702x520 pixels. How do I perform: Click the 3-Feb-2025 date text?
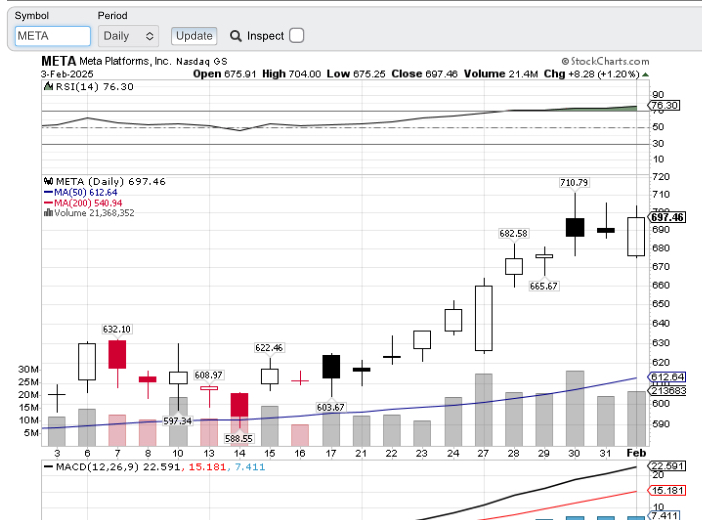pyautogui.click(x=67, y=74)
